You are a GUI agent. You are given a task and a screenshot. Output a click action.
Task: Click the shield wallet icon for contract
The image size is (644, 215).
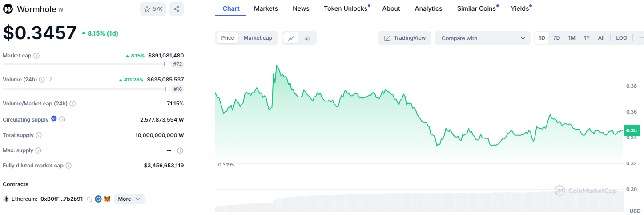tap(98, 199)
